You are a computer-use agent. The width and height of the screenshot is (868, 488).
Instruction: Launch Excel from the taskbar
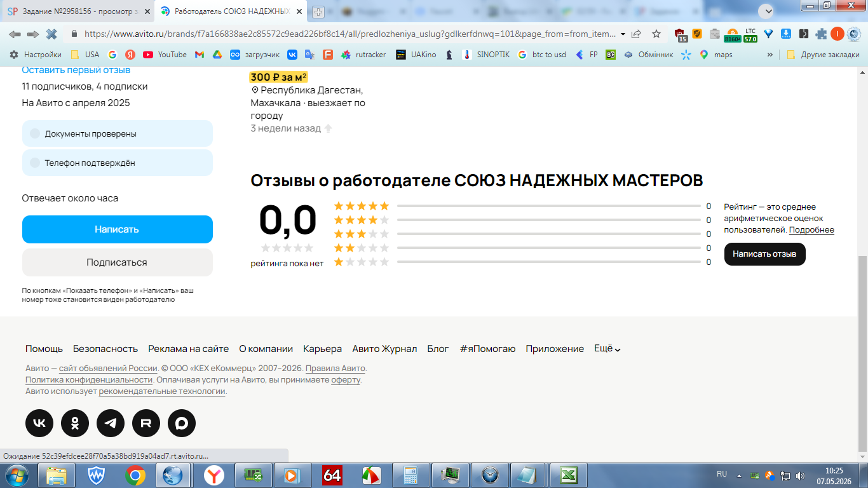568,475
